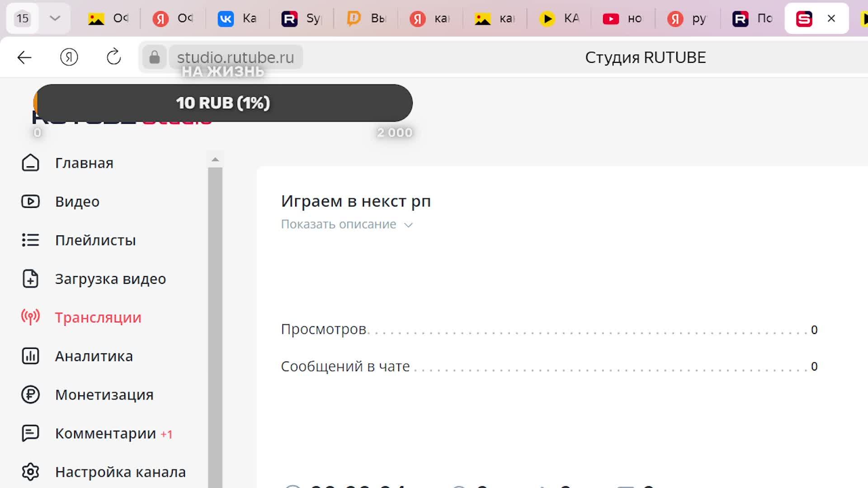Expand Показать описание chevron
Screen dimensions: 868x488
(x=408, y=225)
